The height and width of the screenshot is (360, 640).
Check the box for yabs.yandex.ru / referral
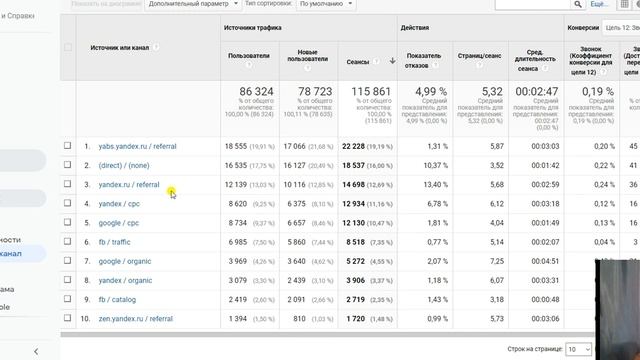[x=67, y=146]
